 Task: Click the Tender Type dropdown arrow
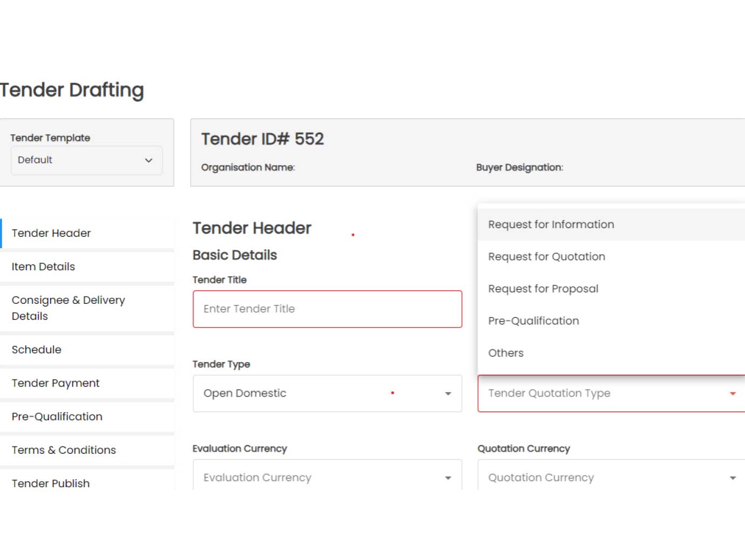coord(448,394)
